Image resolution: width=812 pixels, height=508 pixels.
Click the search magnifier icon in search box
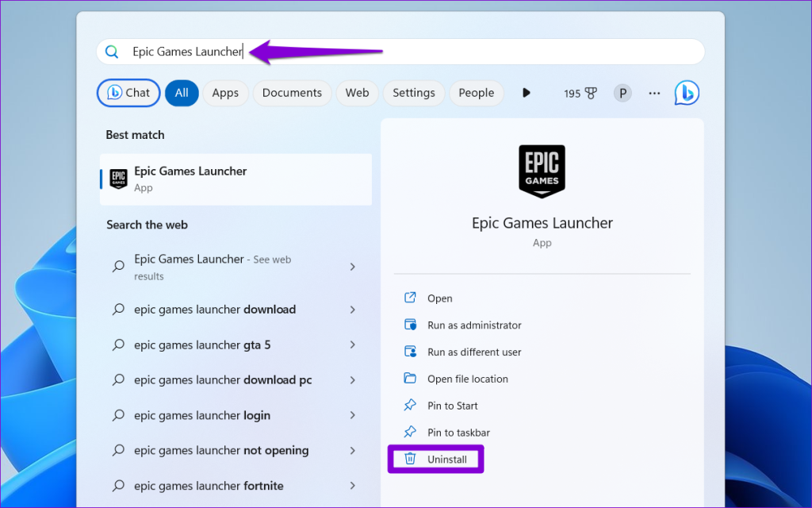click(x=112, y=52)
